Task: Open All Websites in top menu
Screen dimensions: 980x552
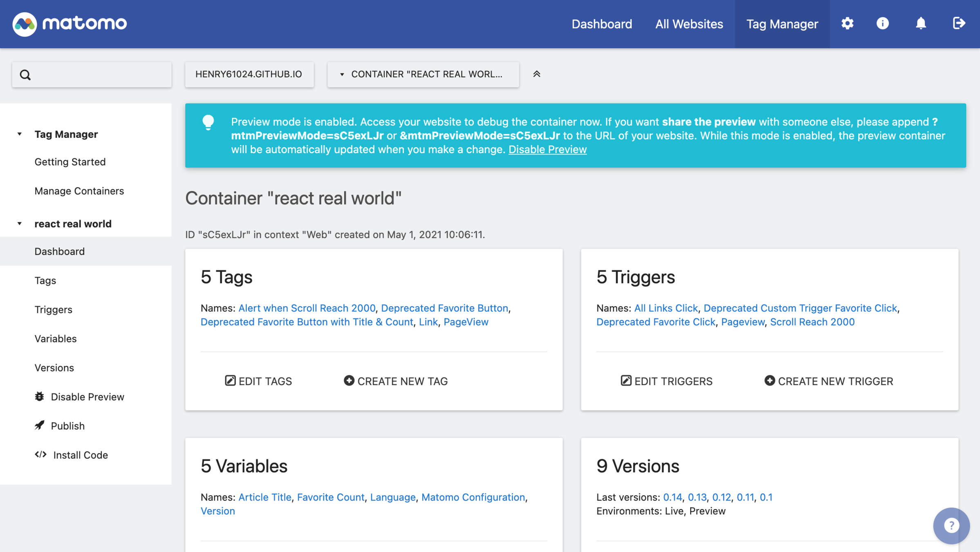Action: pos(689,24)
